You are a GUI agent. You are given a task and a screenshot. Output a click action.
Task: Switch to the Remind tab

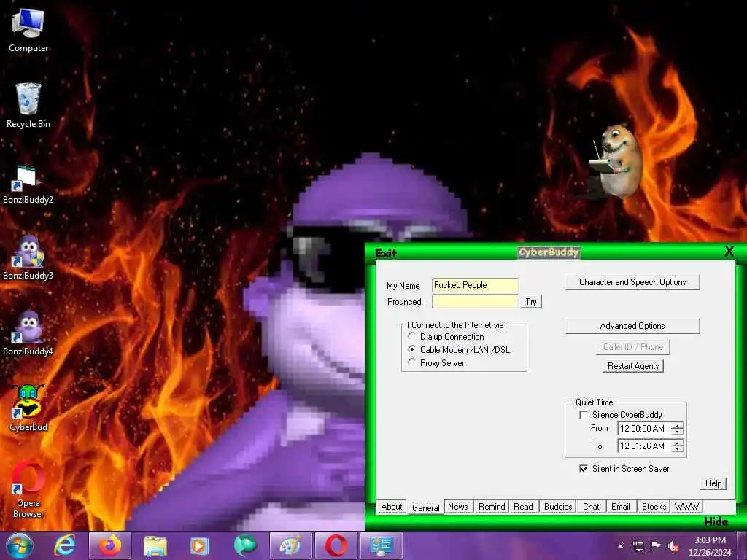(492, 507)
